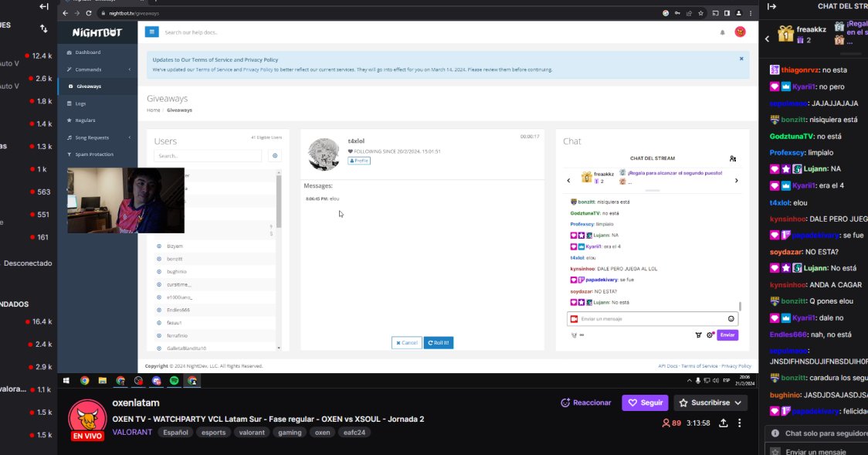
Task: Click the Roll It! button
Action: [439, 343]
